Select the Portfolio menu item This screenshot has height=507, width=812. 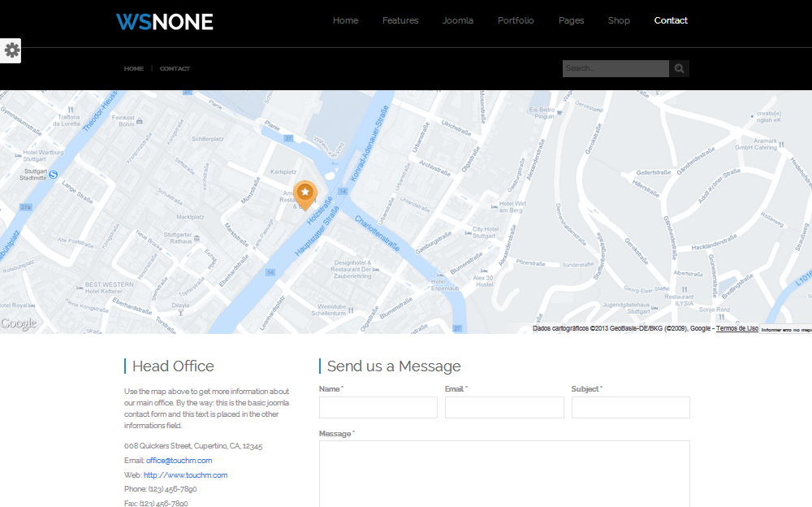click(x=516, y=20)
